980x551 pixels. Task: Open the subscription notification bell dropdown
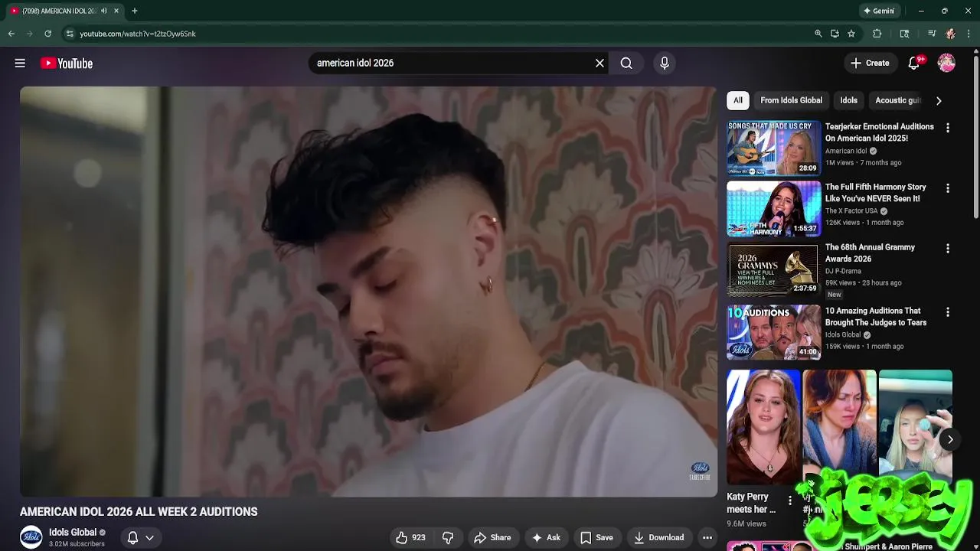[140, 538]
